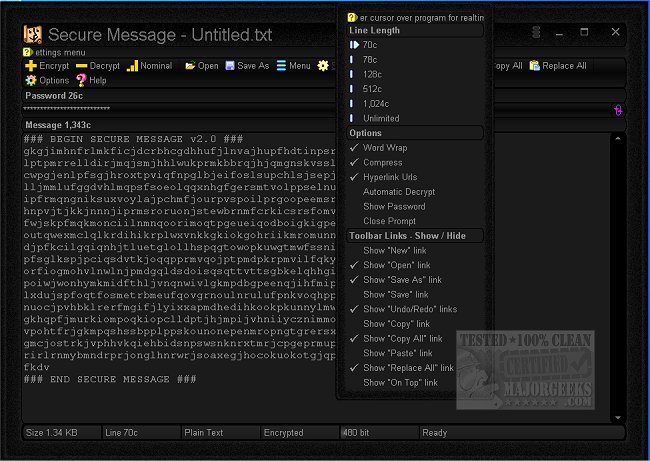Click the Menu lines icon
This screenshot has width=650, height=461.
click(281, 66)
